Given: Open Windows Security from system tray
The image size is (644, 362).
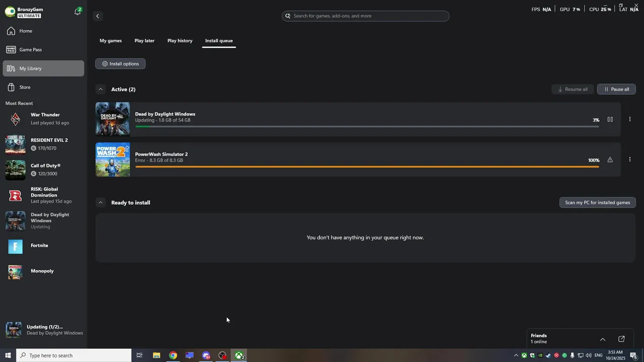Looking at the screenshot, I should tap(532, 355).
